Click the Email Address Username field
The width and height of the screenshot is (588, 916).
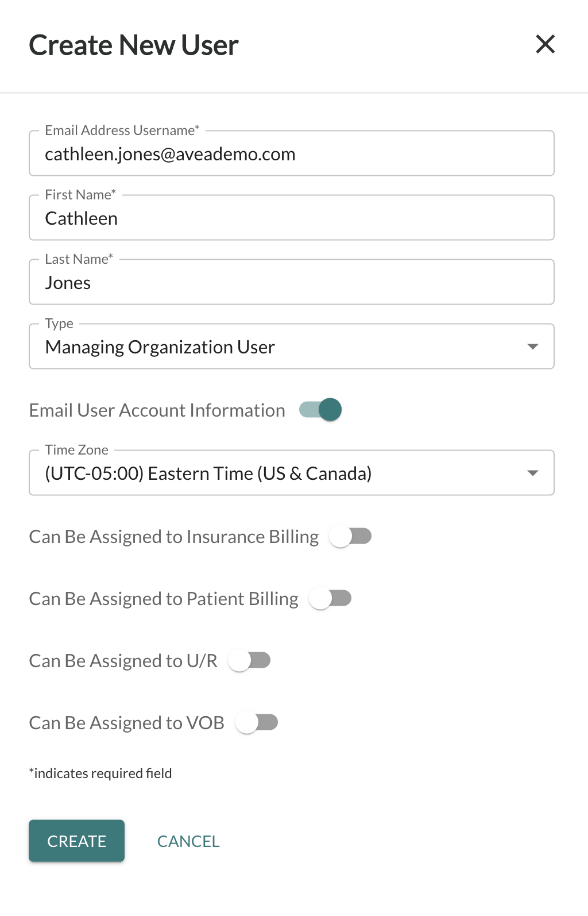[x=292, y=153]
